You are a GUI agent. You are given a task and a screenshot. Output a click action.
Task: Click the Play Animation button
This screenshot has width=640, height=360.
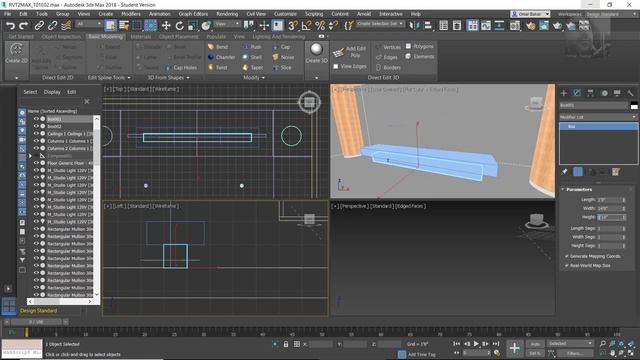pos(476,344)
